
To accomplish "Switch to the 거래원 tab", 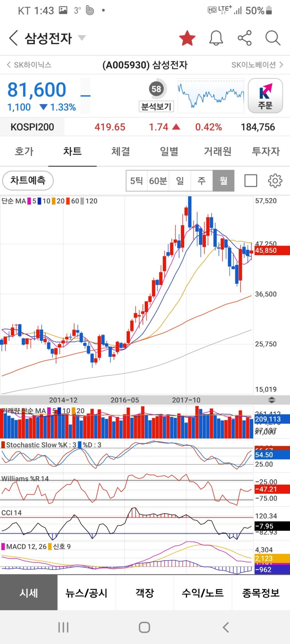I will 217,151.
